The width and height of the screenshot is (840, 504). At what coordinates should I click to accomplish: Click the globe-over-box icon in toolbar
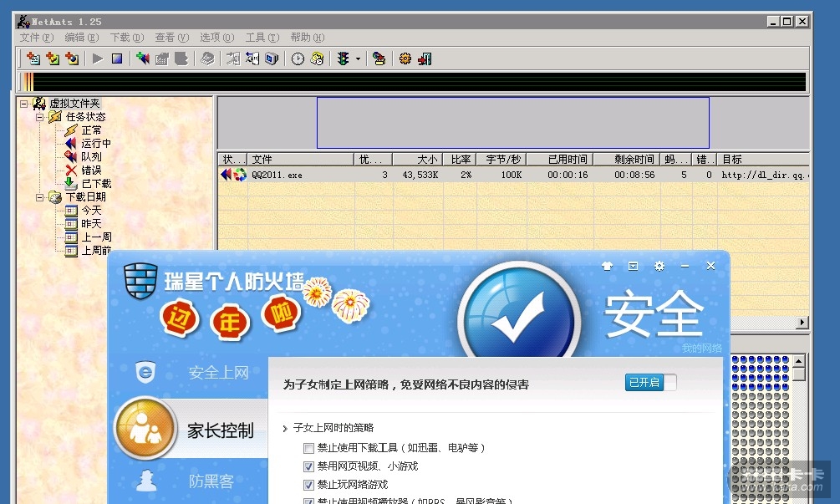click(x=379, y=59)
